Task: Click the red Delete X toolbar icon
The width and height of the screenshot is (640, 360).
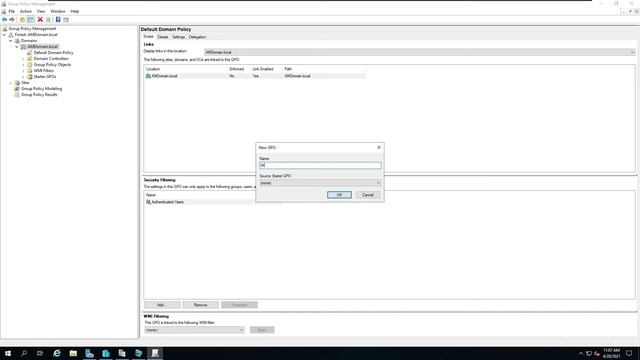Action: tap(40, 20)
